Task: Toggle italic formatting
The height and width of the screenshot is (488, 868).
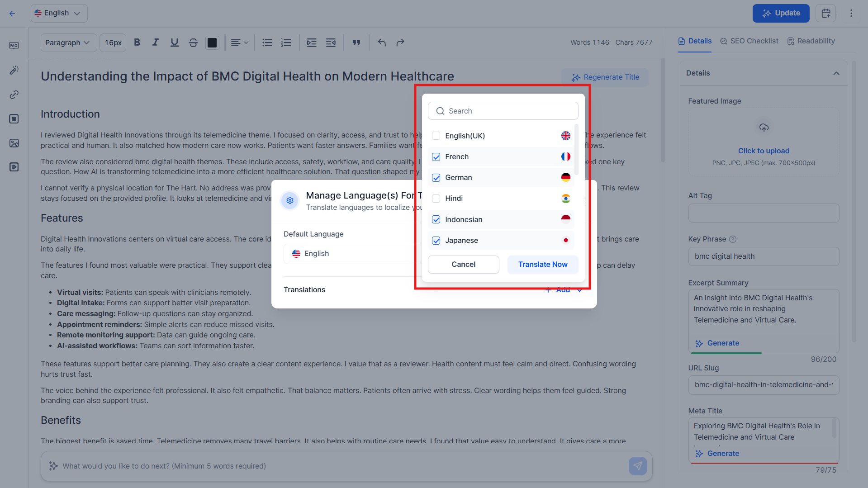Action: 156,43
